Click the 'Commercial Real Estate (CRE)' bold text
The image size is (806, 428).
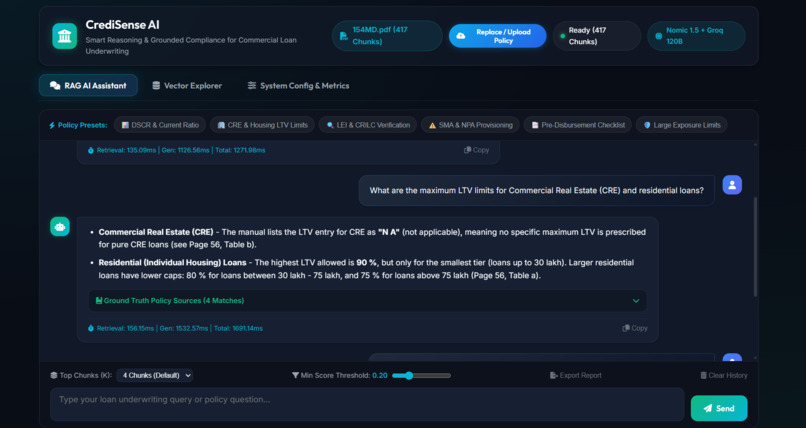156,232
